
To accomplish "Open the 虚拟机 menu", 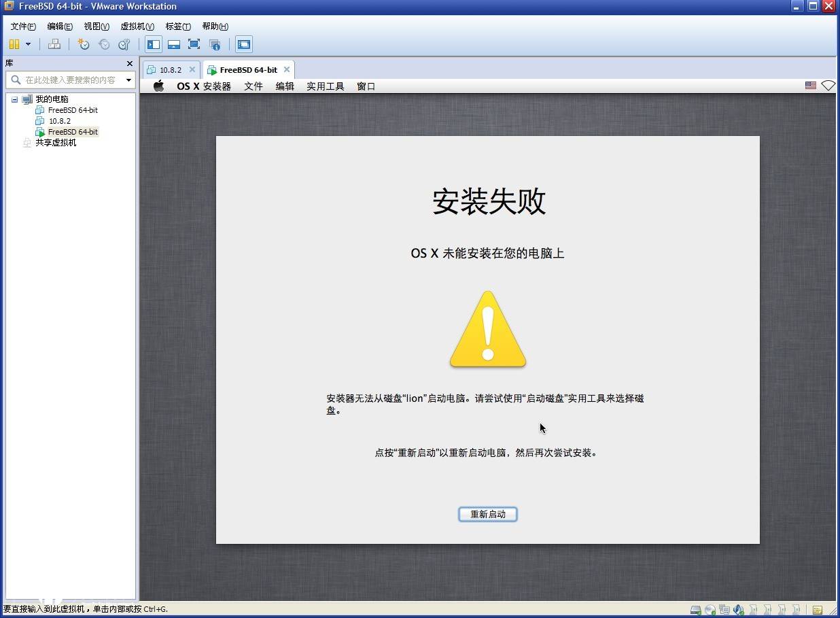I will point(137,27).
